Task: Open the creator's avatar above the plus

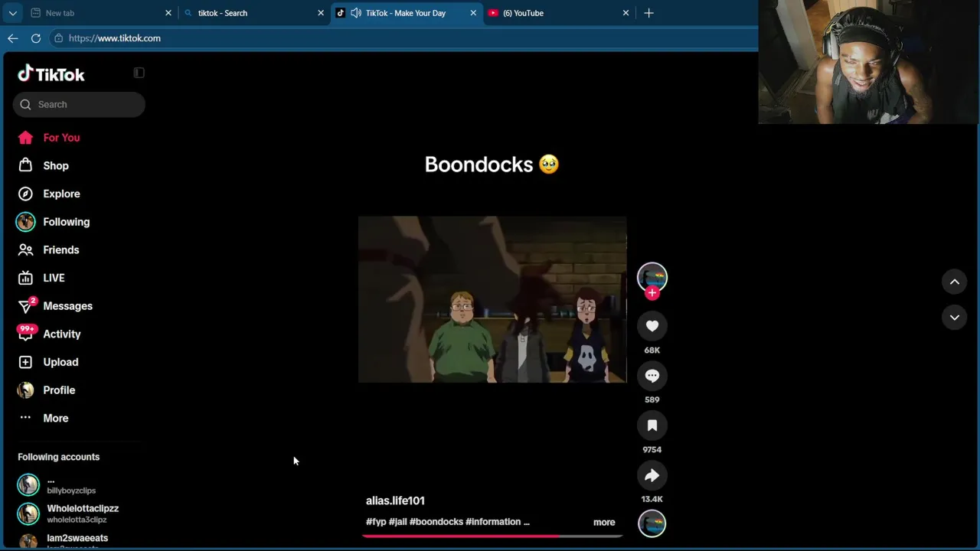Action: (652, 277)
